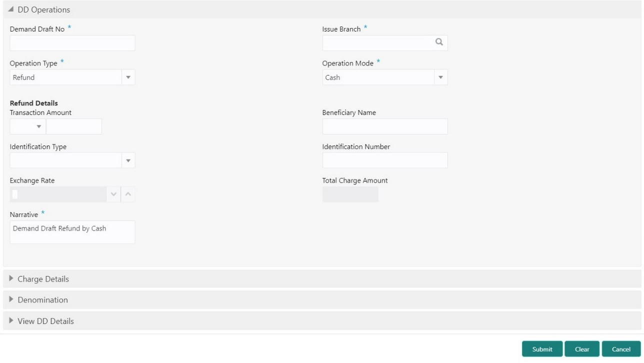644x363 pixels.
Task: Focus the Demand Draft No input field
Action: [72, 43]
